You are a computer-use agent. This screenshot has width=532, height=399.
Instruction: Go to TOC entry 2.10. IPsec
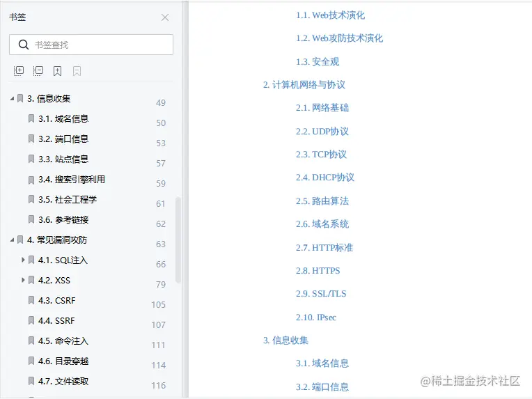[315, 318]
